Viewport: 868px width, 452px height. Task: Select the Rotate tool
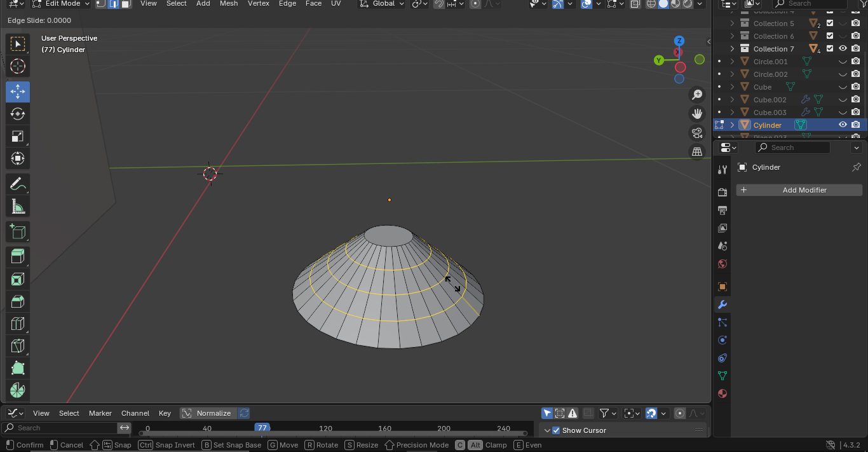point(18,114)
